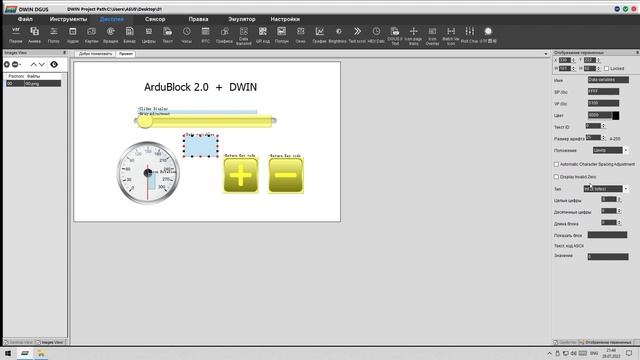This screenshot has height=360, width=640.
Task: Move image down with the down arrow
Action: point(42,64)
